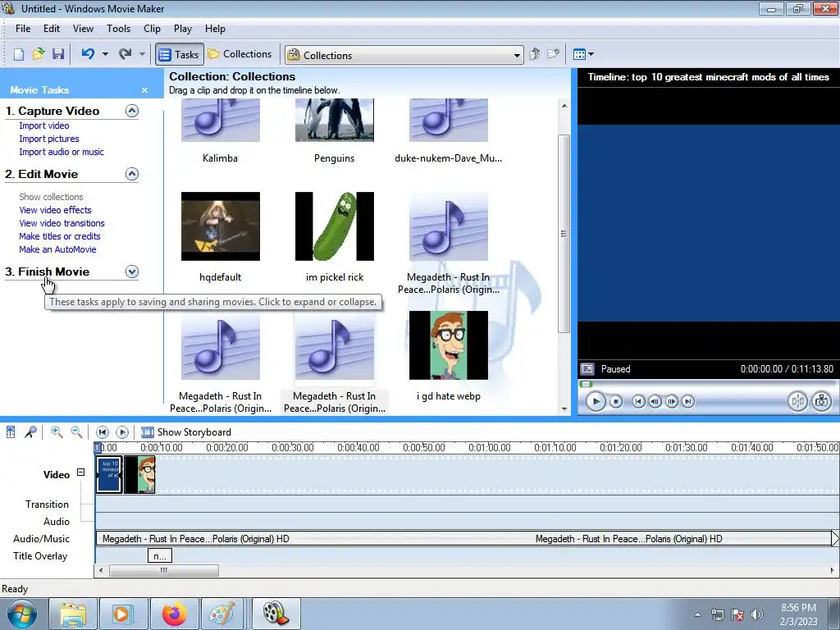Toggle the Collections pane button

(240, 54)
